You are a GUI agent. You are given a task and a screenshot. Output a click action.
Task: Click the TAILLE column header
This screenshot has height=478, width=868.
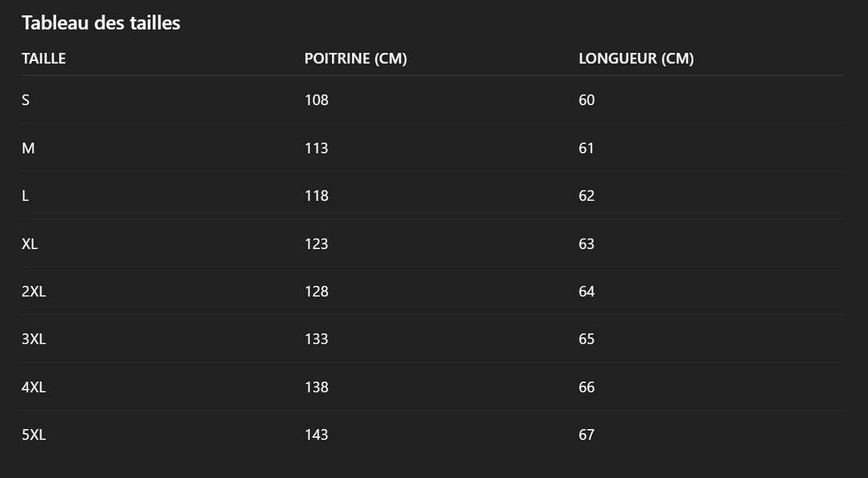click(x=43, y=59)
